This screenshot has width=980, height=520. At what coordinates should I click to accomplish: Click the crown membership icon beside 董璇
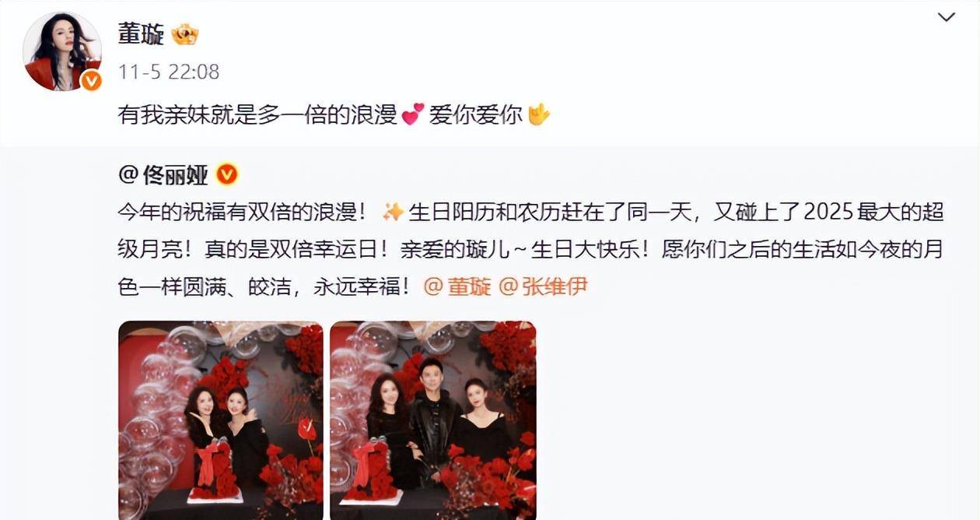click(185, 34)
